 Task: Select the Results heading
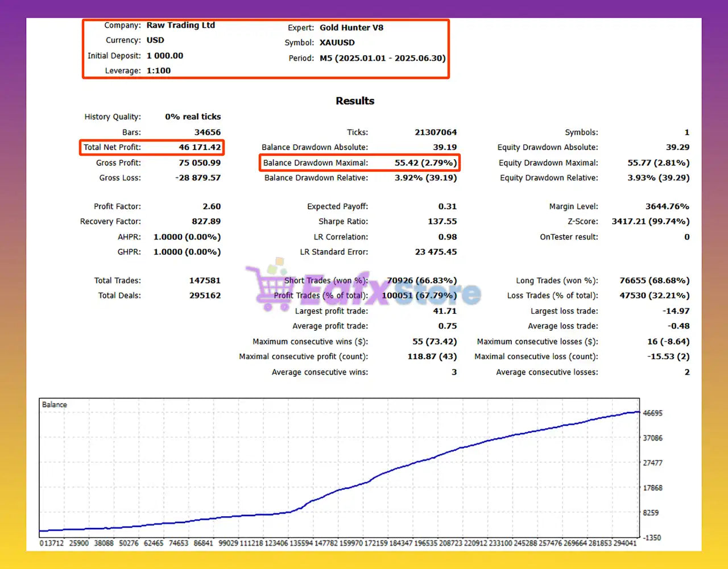click(355, 101)
